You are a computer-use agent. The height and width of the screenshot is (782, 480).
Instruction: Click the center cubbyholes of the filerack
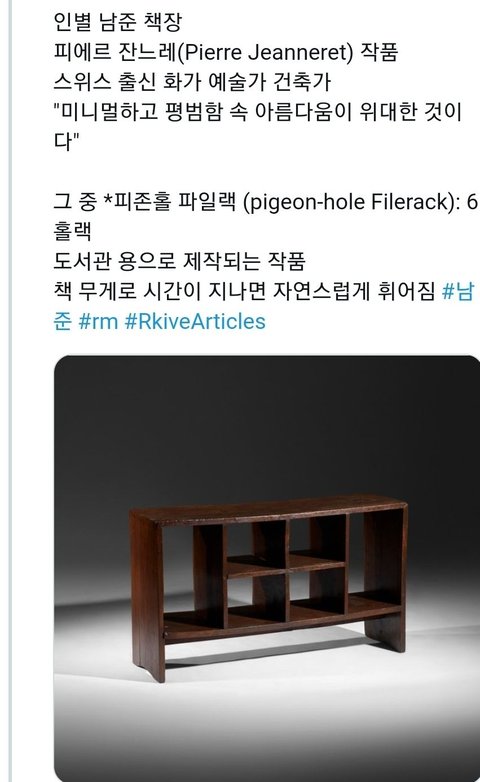tap(285, 569)
